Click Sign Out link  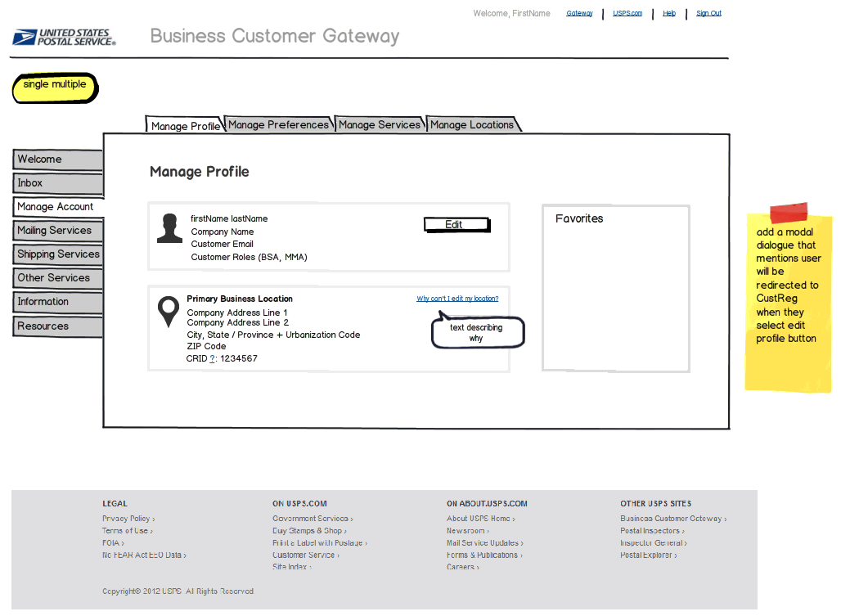708,13
